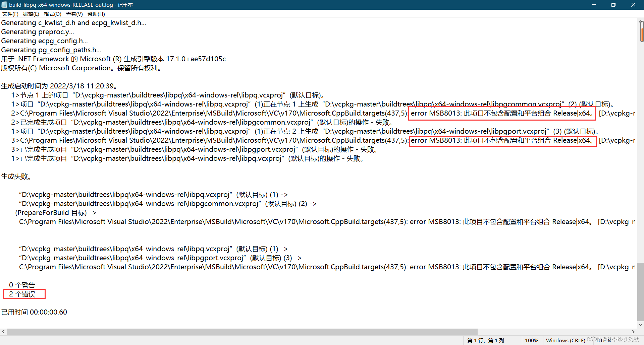
Task: Click the vertical scrollbar up arrow
Action: click(641, 21)
